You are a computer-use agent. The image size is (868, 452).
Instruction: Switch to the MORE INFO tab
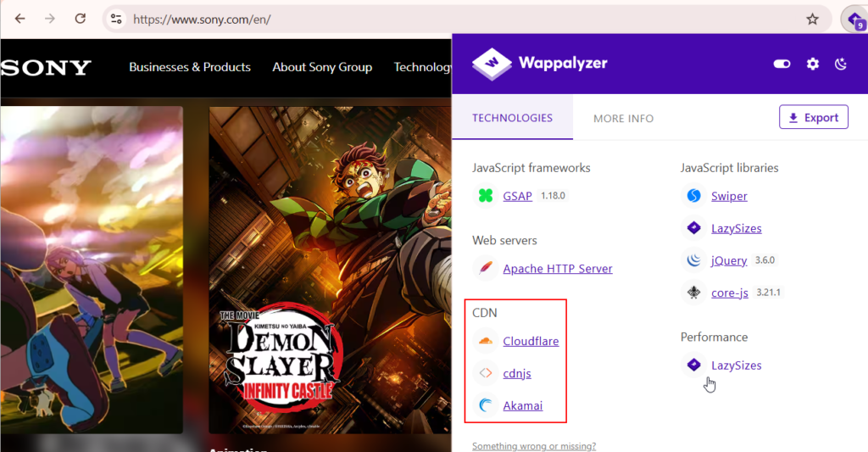pos(623,118)
